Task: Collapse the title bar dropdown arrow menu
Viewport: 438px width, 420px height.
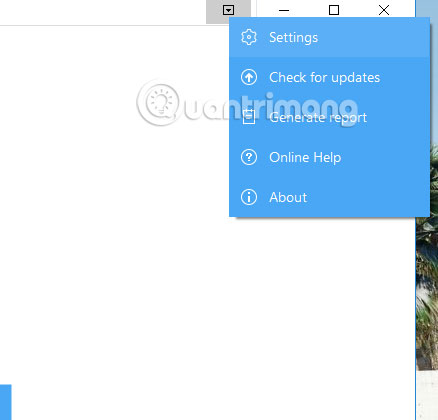Action: [x=228, y=10]
